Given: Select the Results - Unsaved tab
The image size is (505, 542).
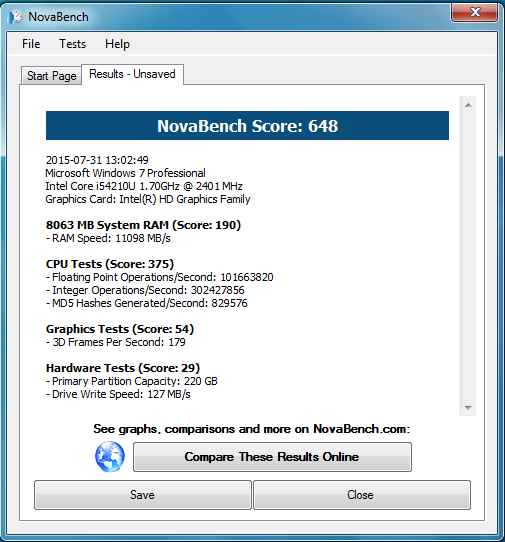Looking at the screenshot, I should point(132,74).
